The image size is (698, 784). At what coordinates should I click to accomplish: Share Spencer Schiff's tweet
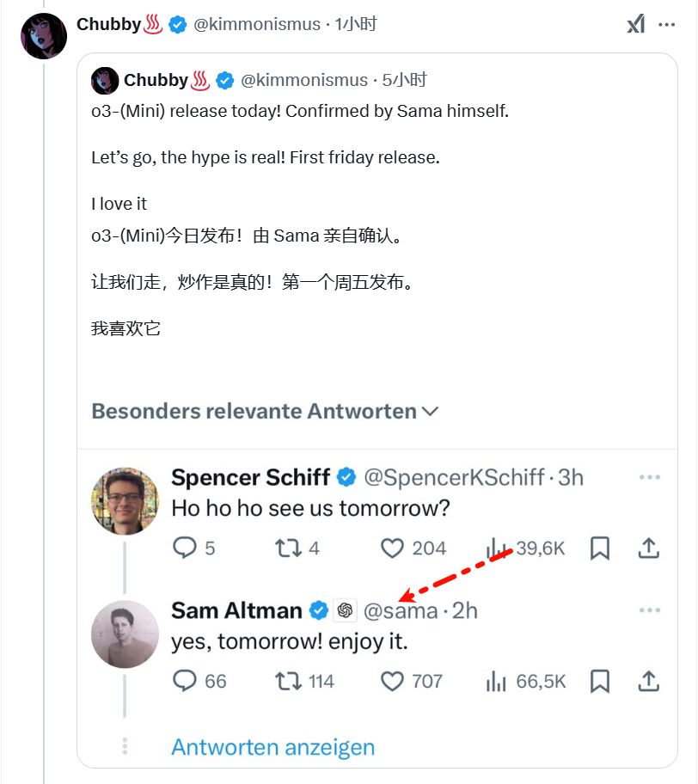pyautogui.click(x=649, y=548)
